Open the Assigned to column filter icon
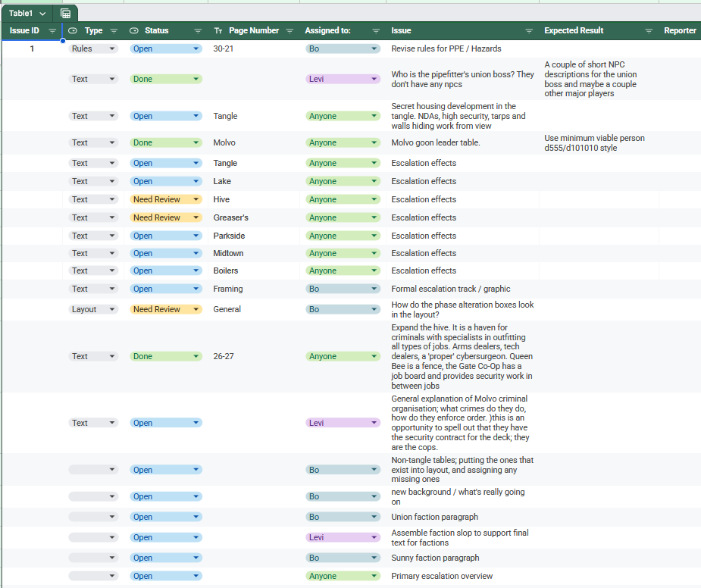Viewport: 701px width, 588px height. click(x=376, y=31)
